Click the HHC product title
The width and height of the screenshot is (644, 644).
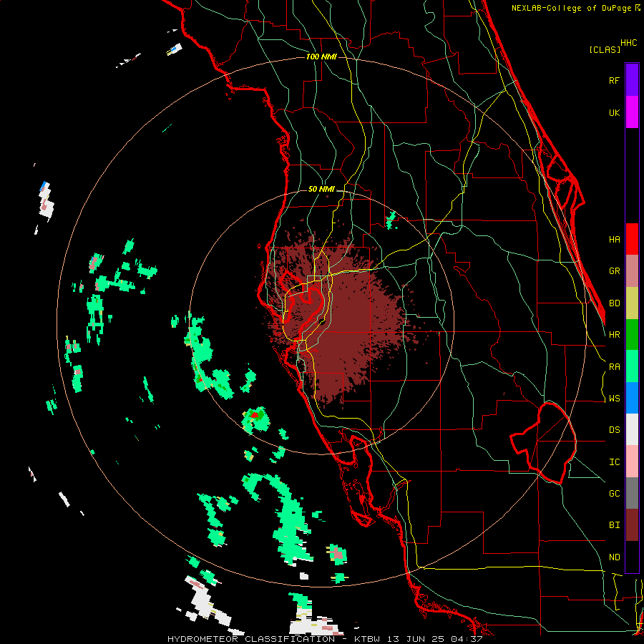pos(628,43)
